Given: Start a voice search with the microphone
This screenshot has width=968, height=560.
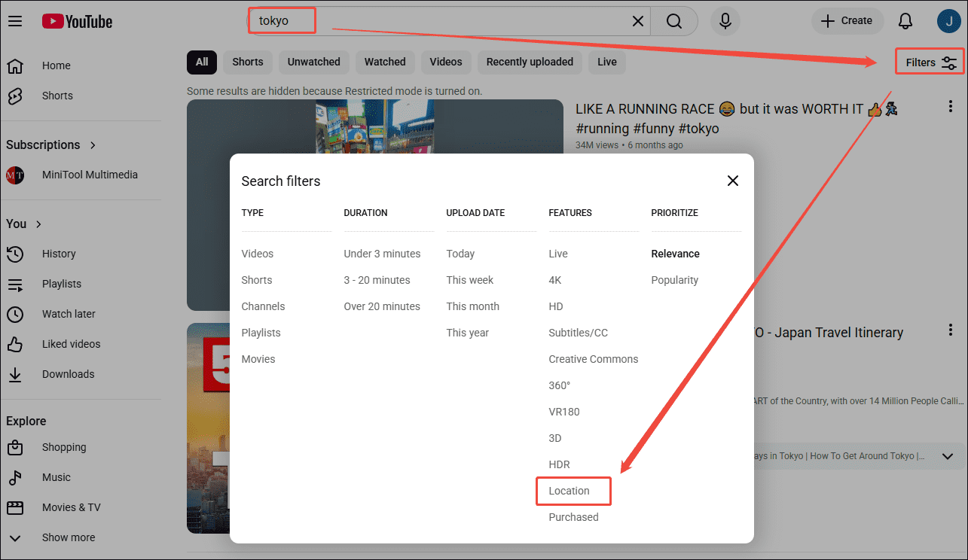Looking at the screenshot, I should pos(725,21).
